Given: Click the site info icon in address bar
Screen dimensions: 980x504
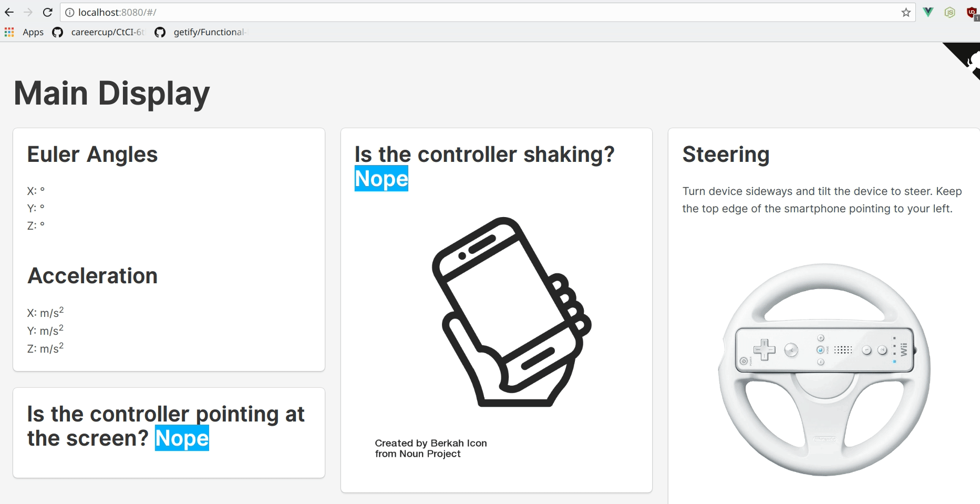Looking at the screenshot, I should 70,12.
